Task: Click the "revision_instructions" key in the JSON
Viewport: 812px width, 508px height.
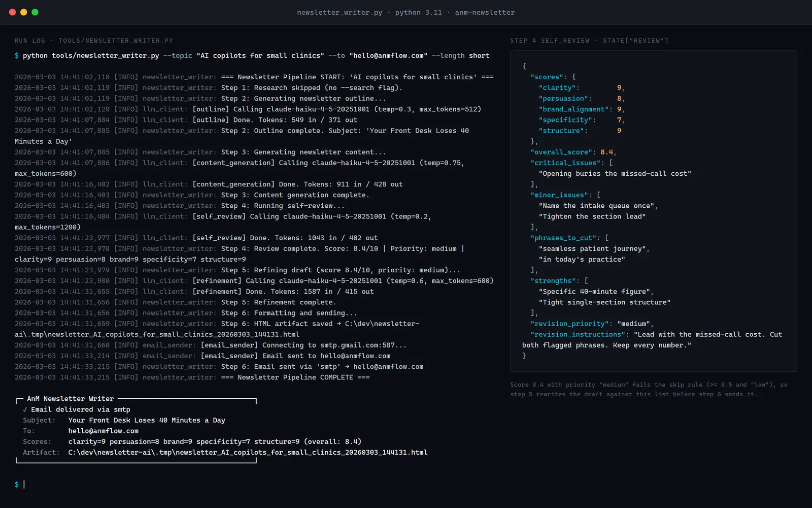Action: pyautogui.click(x=578, y=334)
